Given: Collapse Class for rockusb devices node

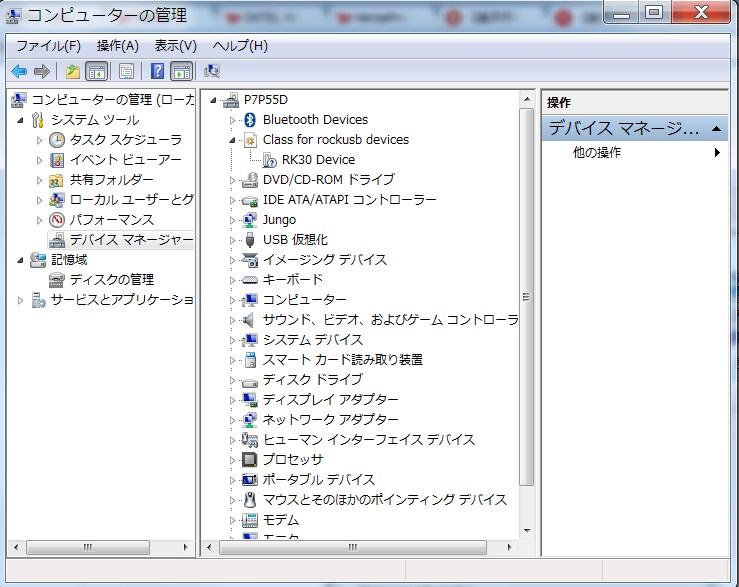Looking at the screenshot, I should (232, 140).
